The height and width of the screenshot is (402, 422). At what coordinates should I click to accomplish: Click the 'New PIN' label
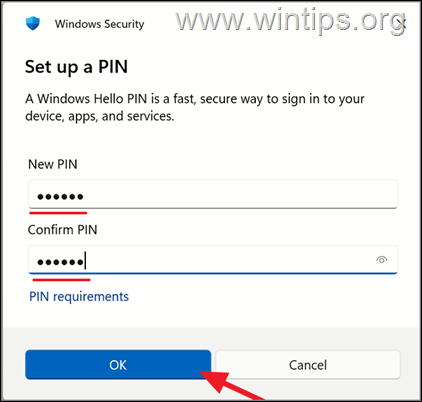tap(53, 164)
